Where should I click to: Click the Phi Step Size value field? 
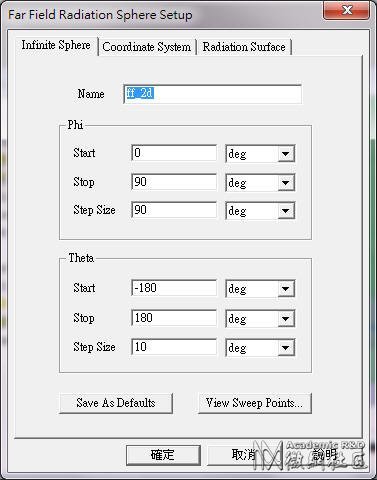click(x=174, y=210)
